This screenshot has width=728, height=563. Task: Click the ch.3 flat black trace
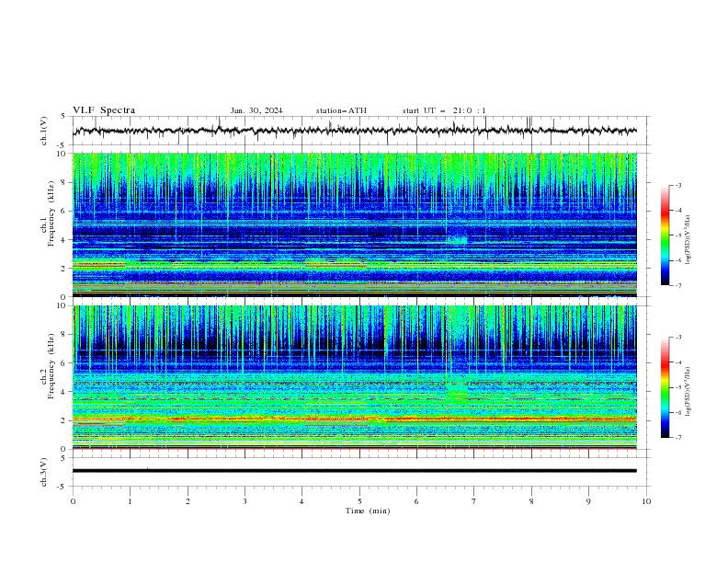tap(355, 471)
